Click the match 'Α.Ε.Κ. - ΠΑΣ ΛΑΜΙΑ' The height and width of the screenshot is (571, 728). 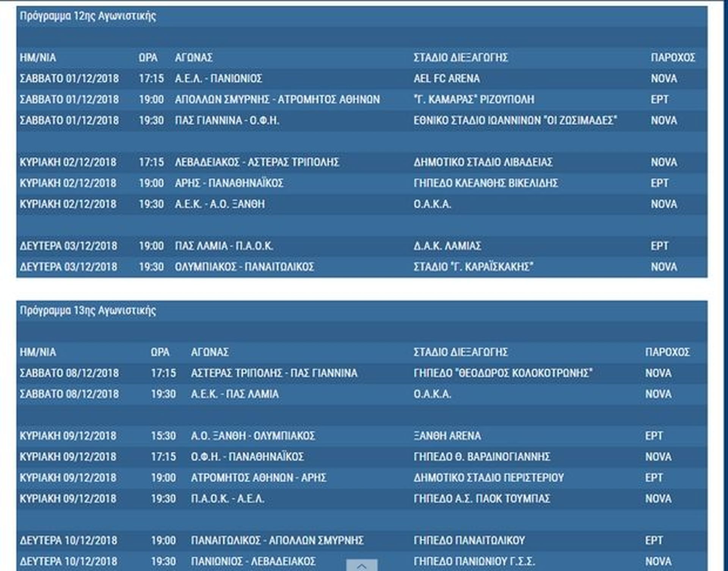click(235, 394)
